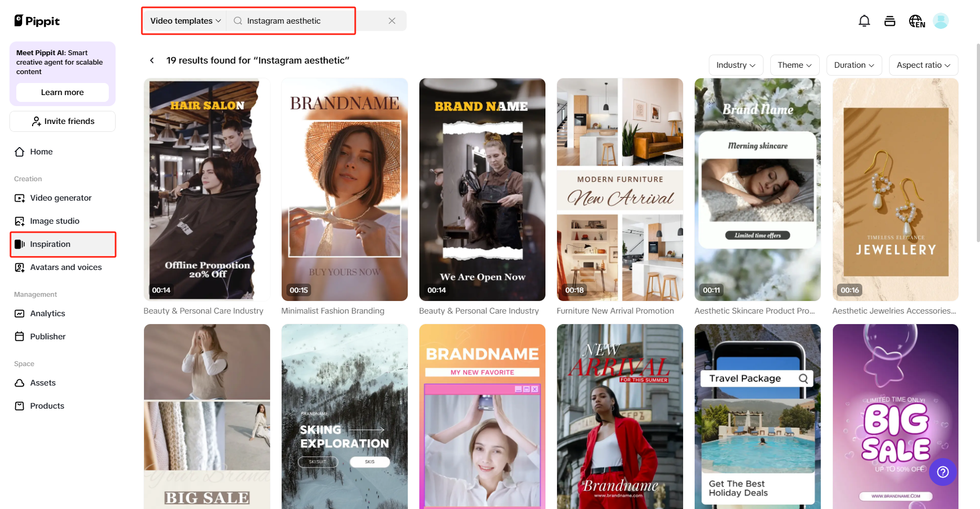Open Avatars and voices

pos(66,267)
